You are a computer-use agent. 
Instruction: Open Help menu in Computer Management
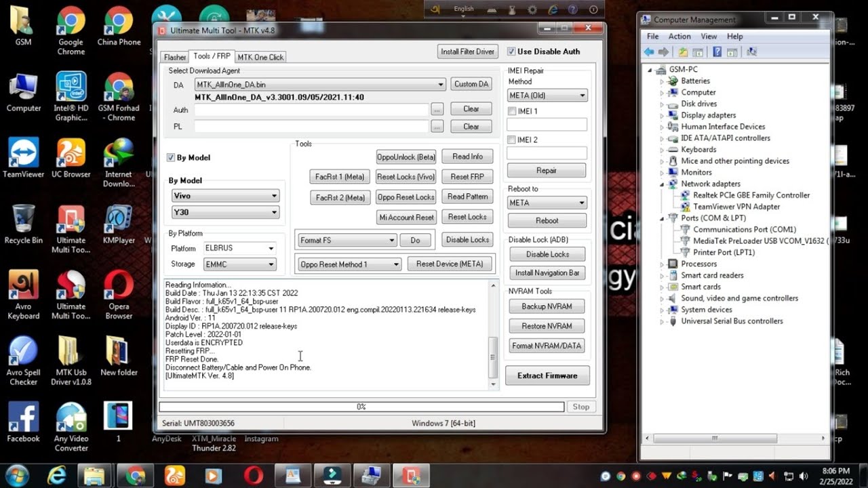(x=734, y=37)
